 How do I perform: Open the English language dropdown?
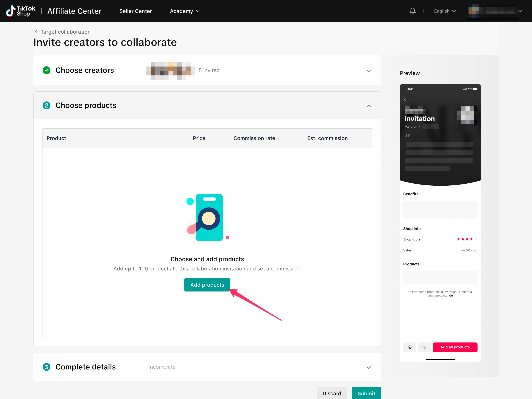pyautogui.click(x=445, y=11)
